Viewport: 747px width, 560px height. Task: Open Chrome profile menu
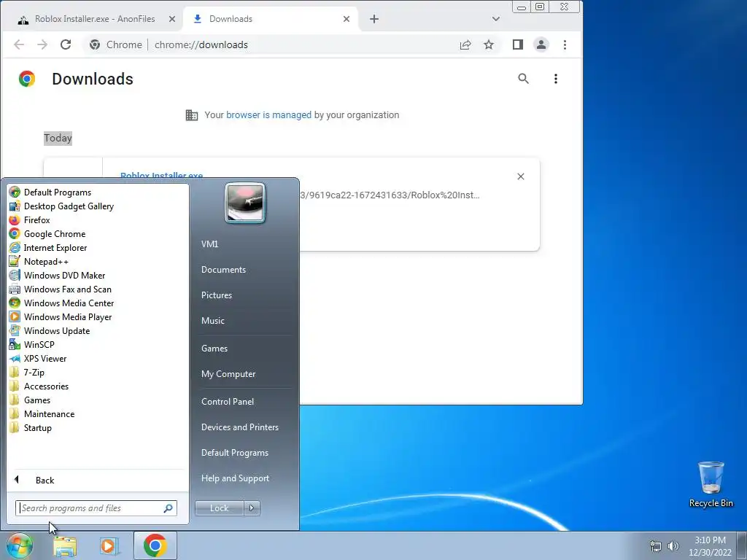pyautogui.click(x=541, y=44)
